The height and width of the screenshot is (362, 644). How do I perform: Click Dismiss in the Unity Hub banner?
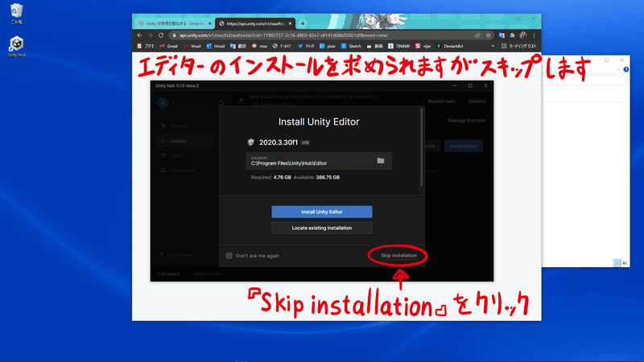point(477,101)
